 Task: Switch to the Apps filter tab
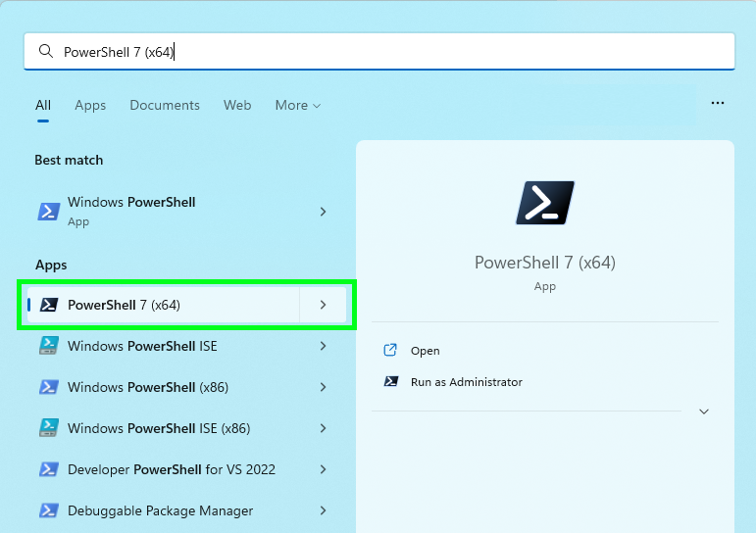(x=90, y=105)
